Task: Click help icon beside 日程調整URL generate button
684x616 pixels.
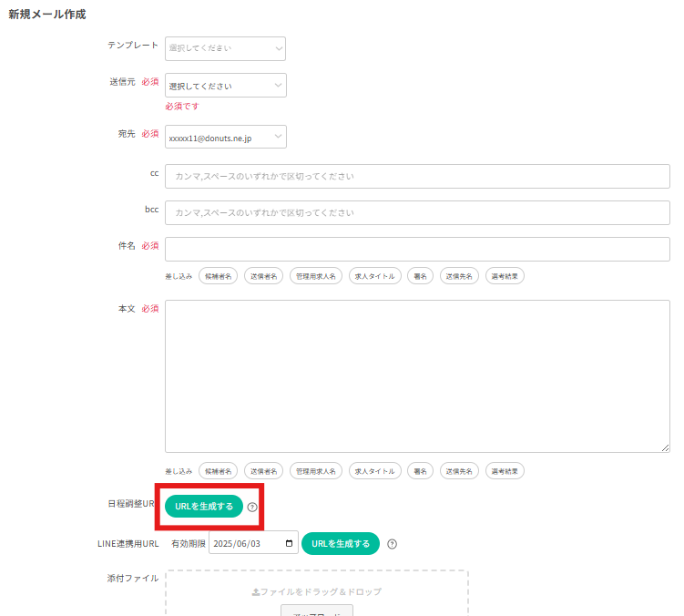Action: pyautogui.click(x=252, y=508)
